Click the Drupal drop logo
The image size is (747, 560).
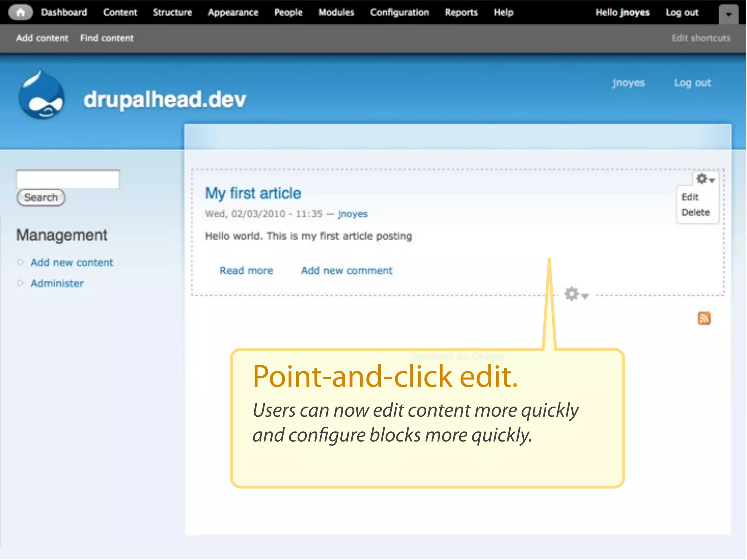coord(42,96)
